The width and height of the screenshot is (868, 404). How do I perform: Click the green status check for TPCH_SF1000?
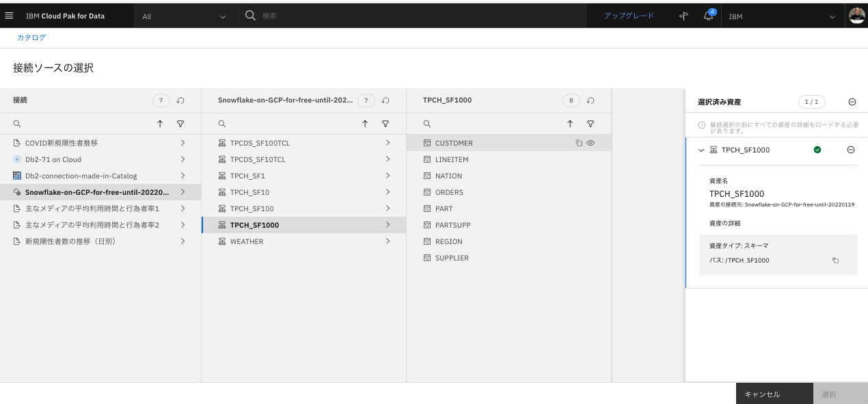(x=817, y=150)
